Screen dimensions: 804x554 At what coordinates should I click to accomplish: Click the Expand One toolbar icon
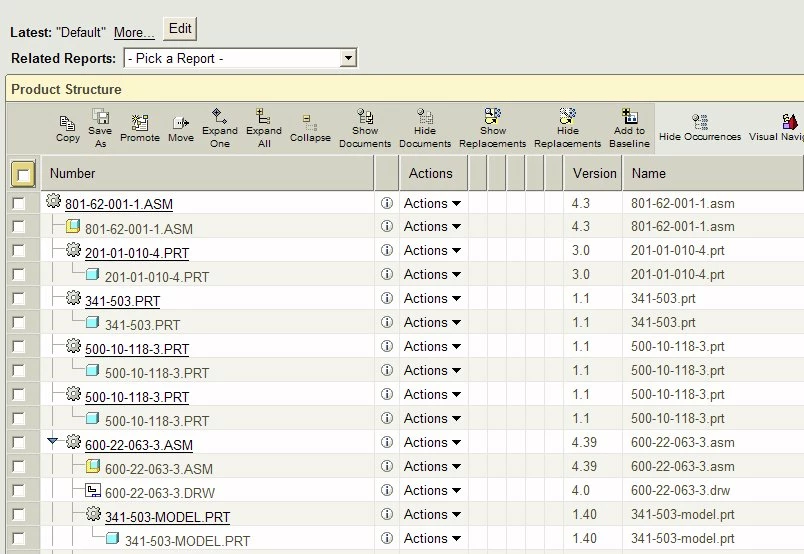pyautogui.click(x=219, y=116)
